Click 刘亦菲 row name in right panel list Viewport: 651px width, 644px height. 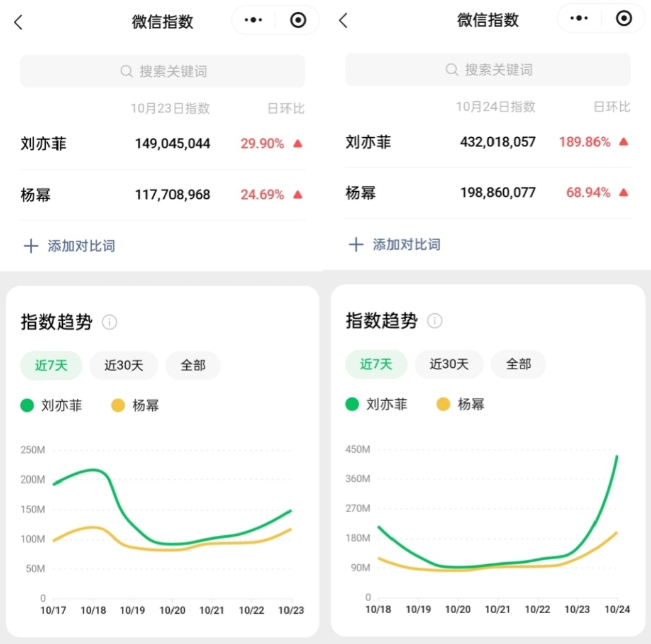pos(368,142)
